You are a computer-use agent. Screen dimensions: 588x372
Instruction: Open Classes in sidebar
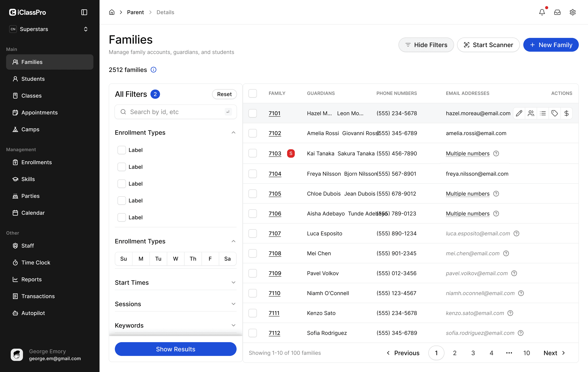[x=50, y=96]
